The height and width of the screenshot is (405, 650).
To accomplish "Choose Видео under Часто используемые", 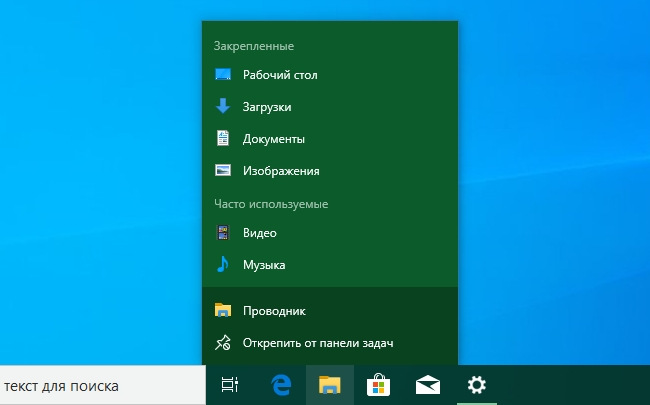I will click(x=330, y=233).
